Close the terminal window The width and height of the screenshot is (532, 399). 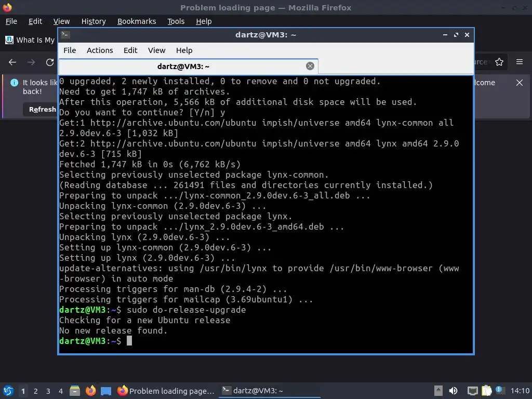click(x=467, y=35)
